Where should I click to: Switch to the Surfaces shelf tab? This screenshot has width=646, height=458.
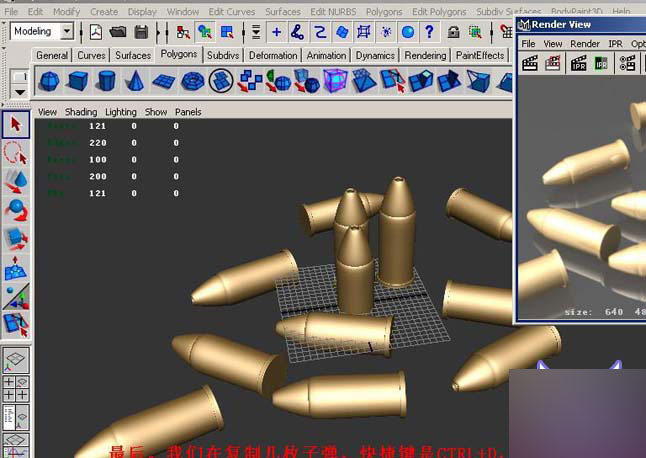[133, 55]
